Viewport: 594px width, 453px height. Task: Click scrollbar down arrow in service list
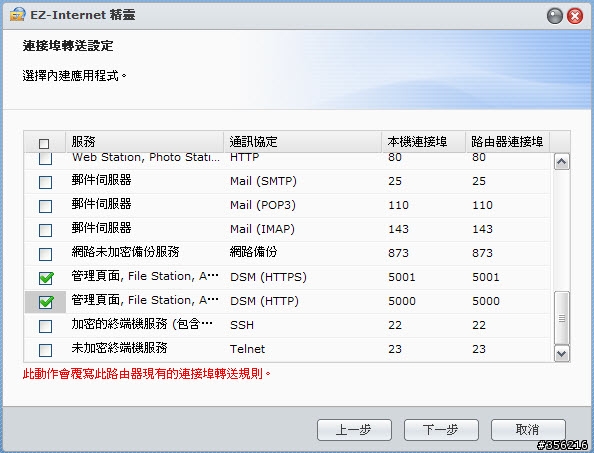coord(561,354)
